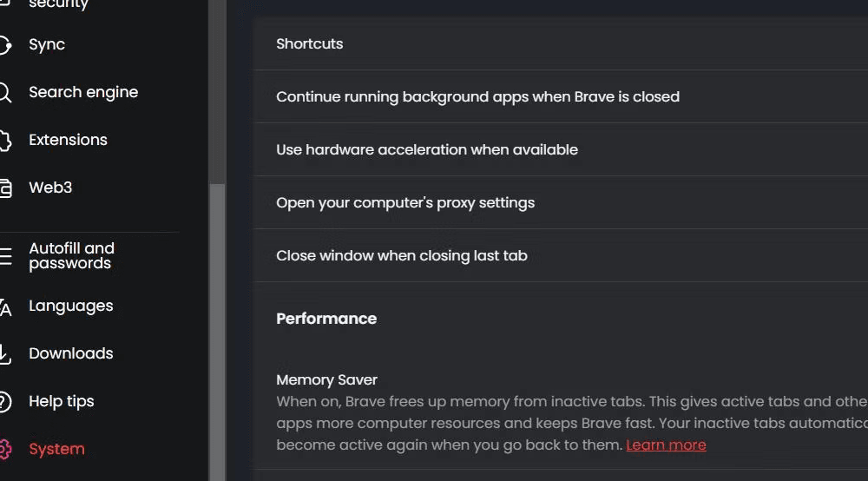Viewport: 868px width, 481px height.
Task: Click the System gear icon
Action: [x=4, y=450]
